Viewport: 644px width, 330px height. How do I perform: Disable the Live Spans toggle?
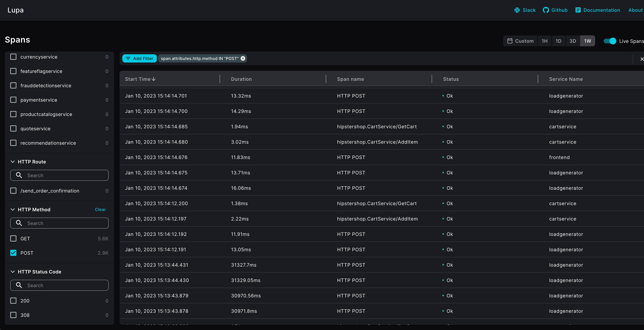point(610,41)
